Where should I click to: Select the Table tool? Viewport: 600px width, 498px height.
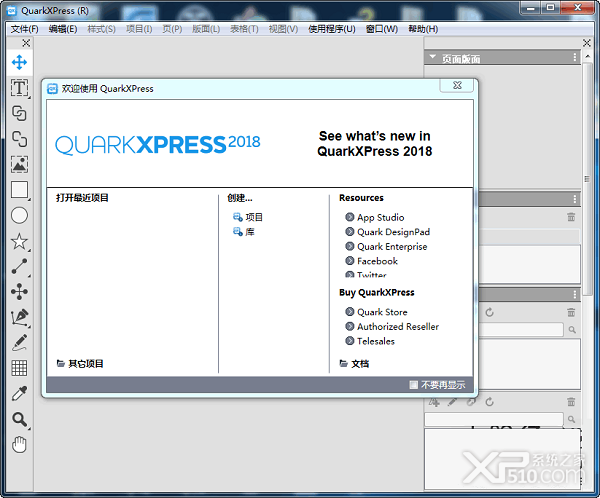[19, 368]
